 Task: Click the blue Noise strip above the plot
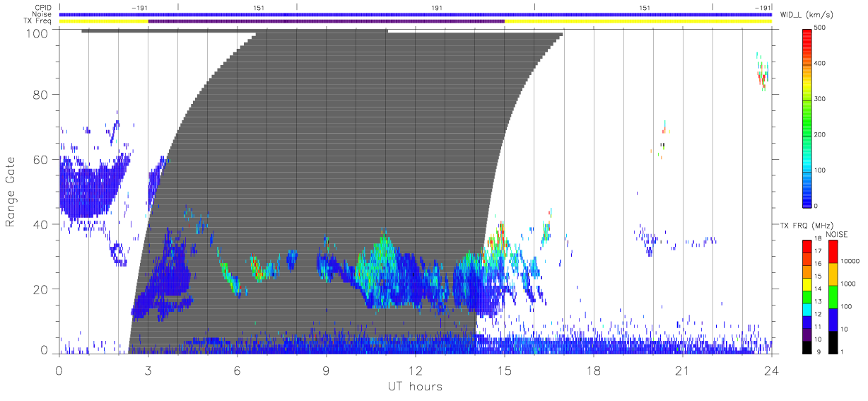pyautogui.click(x=416, y=14)
